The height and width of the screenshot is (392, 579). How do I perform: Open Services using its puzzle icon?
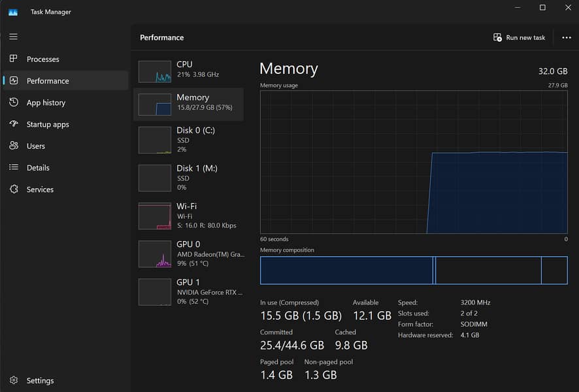tap(14, 189)
